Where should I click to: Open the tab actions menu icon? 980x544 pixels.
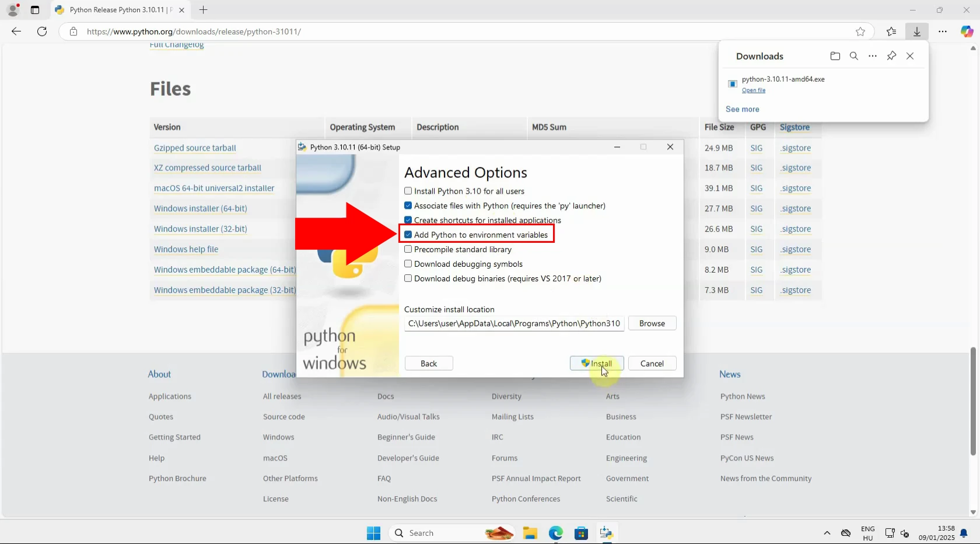(x=35, y=10)
